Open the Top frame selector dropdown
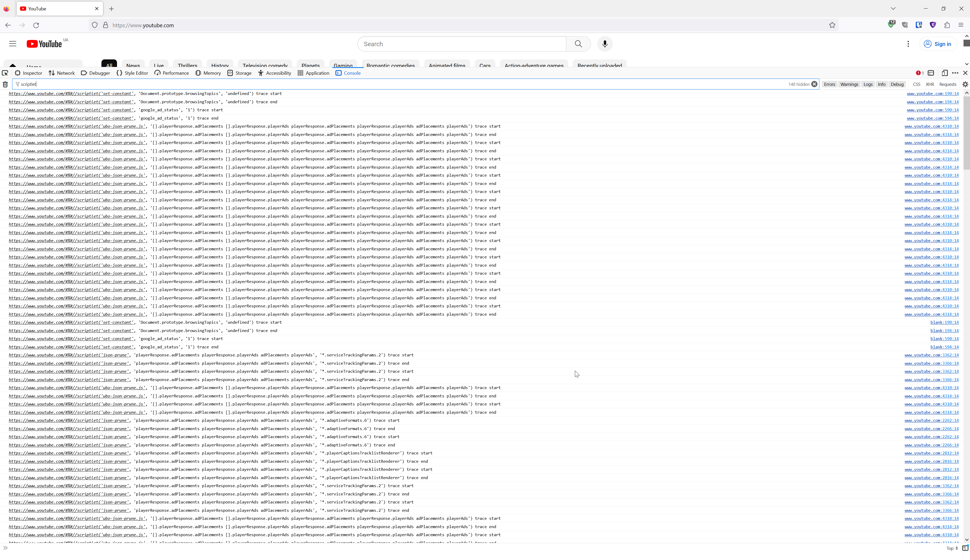The image size is (970, 560). click(x=951, y=548)
